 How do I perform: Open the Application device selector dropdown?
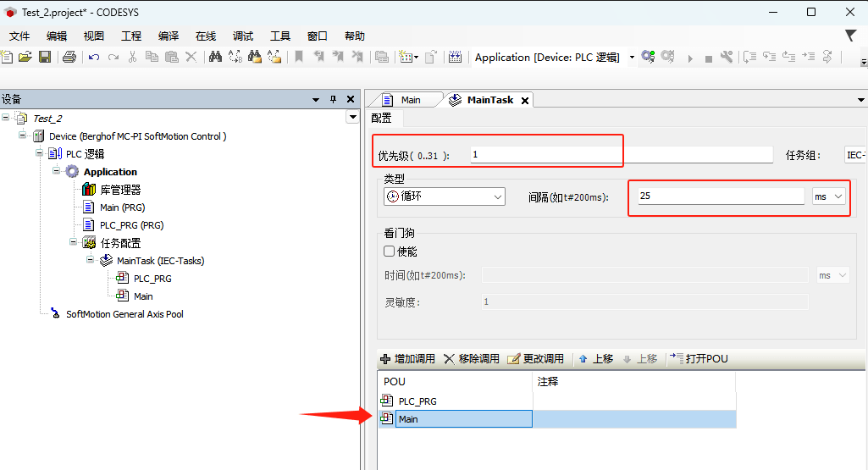[x=632, y=58]
